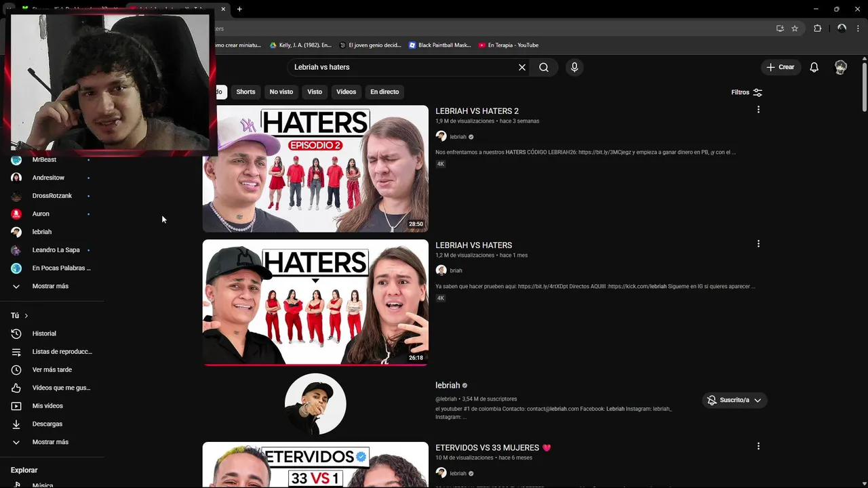The width and height of the screenshot is (868, 488).
Task: Start voice search with microphone
Action: (x=574, y=67)
